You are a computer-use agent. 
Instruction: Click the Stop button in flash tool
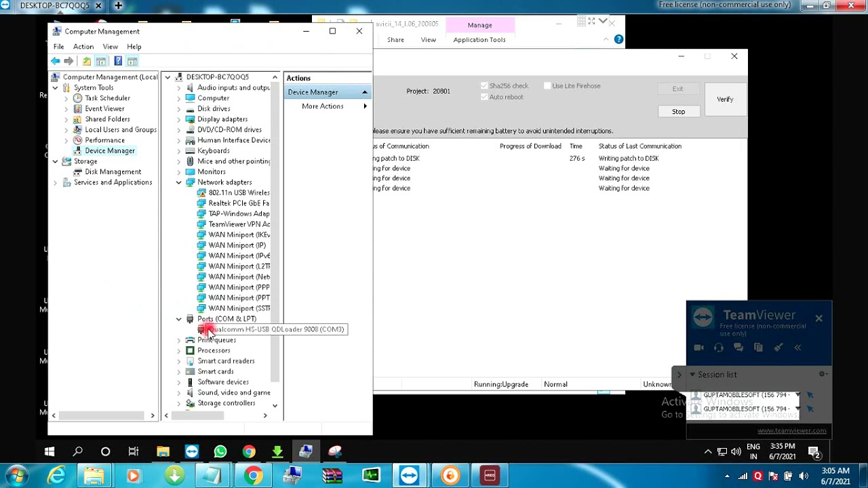coord(678,111)
